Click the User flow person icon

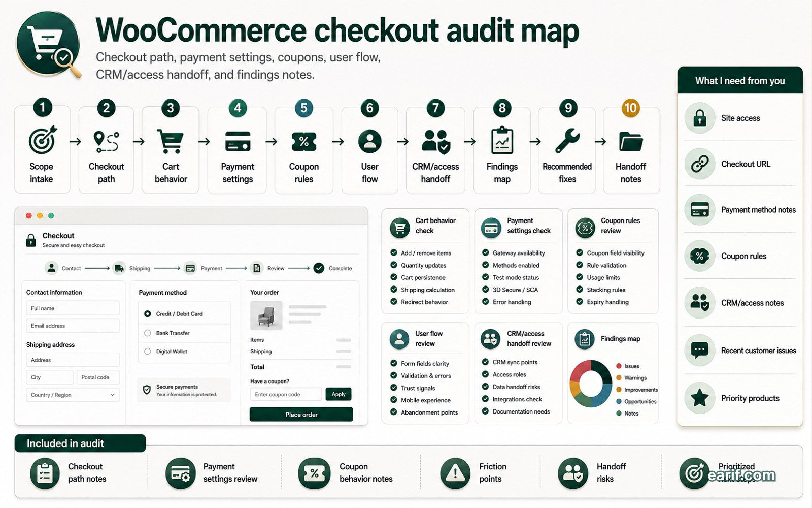coord(370,142)
